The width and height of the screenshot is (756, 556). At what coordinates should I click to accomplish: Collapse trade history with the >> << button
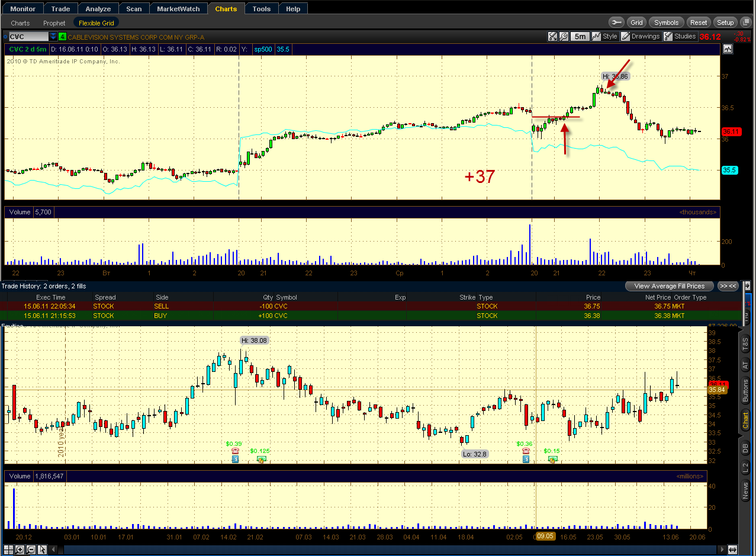(x=728, y=286)
